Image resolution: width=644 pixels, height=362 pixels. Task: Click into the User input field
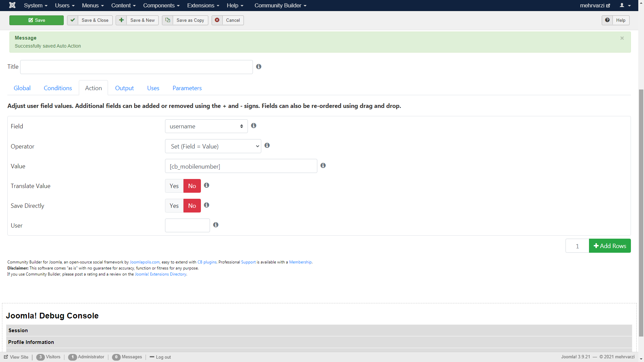[187, 225]
